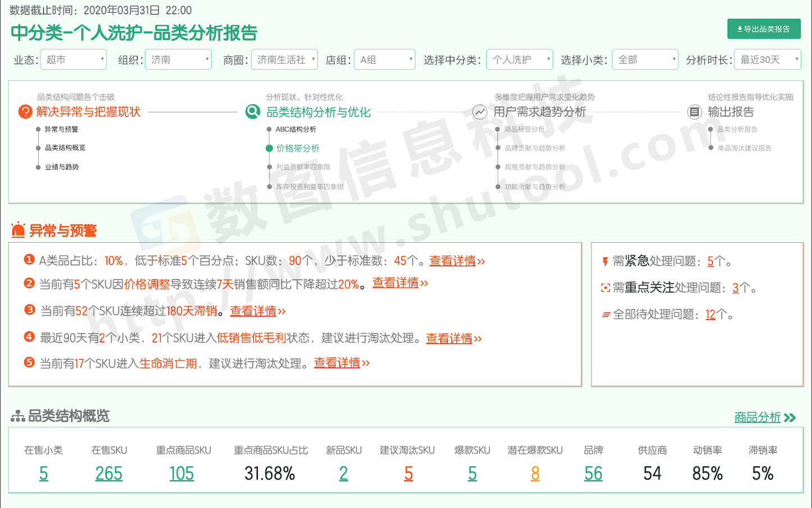This screenshot has width=812, height=508.
Task: Click the user demand trend chart icon
Action: click(480, 112)
